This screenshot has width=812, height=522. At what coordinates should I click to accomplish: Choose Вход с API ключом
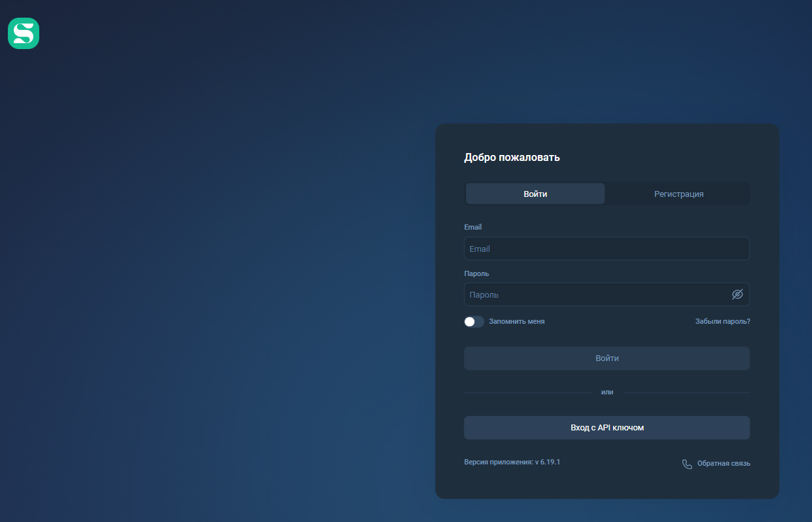pyautogui.click(x=607, y=428)
